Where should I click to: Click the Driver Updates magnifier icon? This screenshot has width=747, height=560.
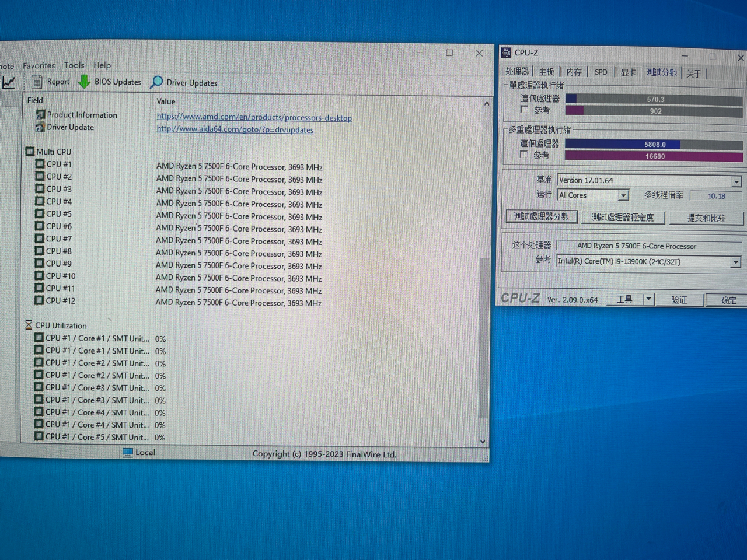point(156,82)
